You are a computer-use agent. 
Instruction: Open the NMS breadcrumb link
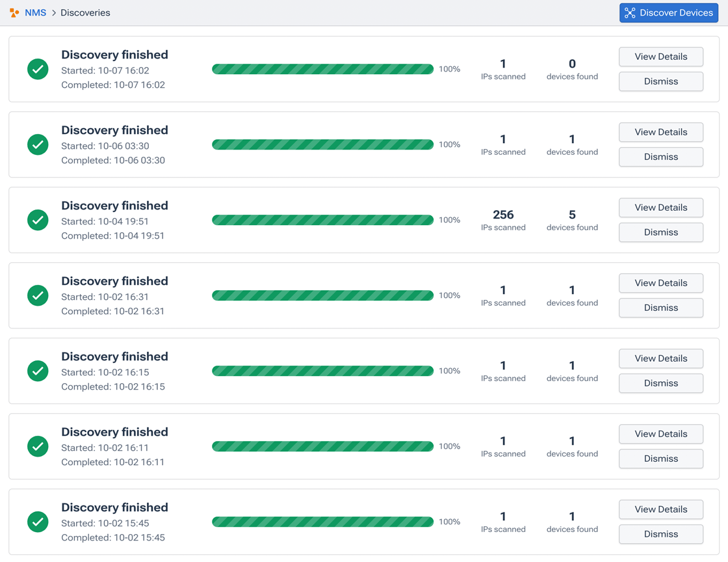35,13
